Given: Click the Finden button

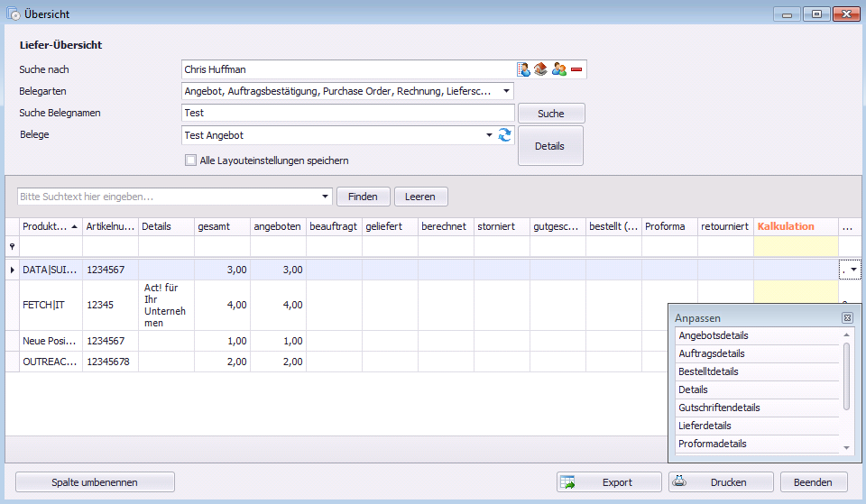Looking at the screenshot, I should pyautogui.click(x=363, y=197).
